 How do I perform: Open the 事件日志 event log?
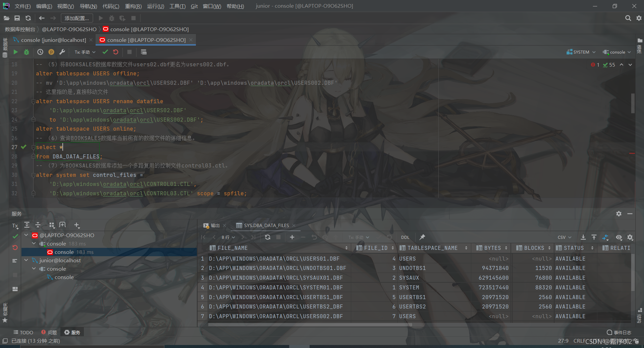619,332
